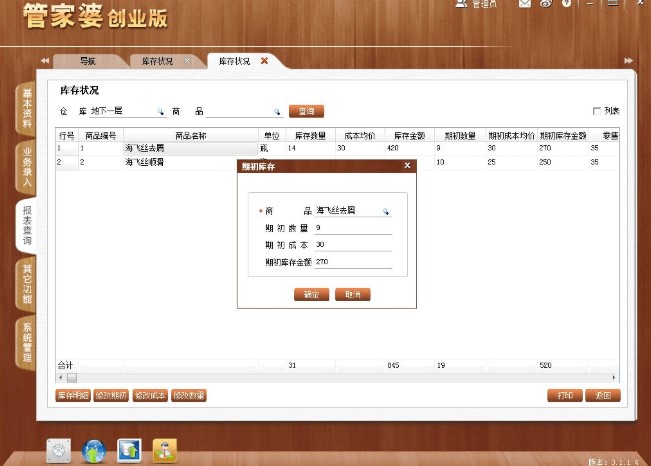
Task: Open the user icon in bottom dock
Action: point(165,450)
